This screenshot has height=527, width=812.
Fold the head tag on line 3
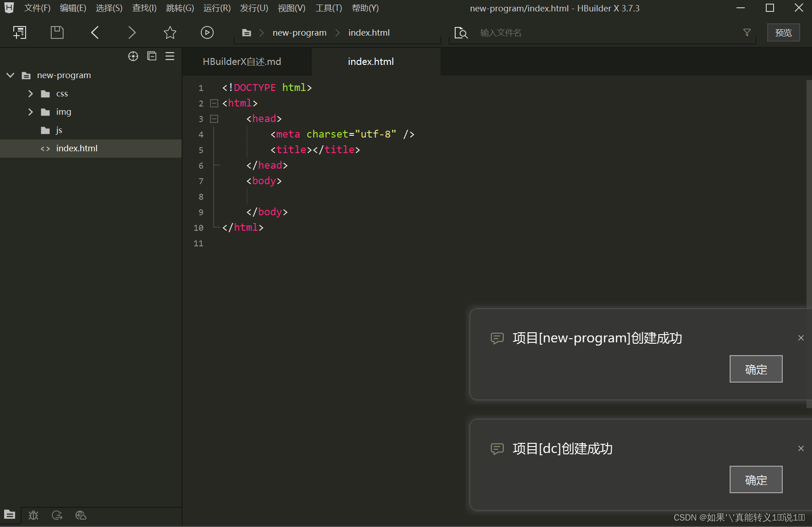point(214,119)
